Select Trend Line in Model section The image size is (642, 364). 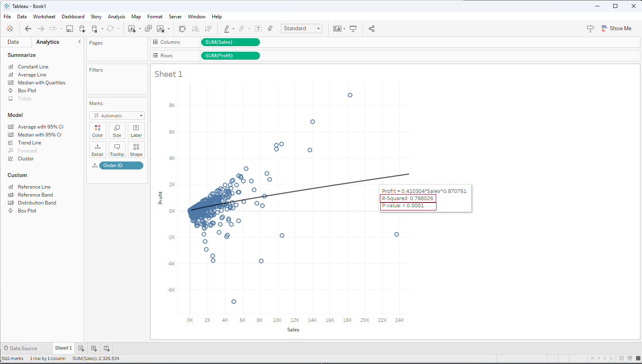[x=29, y=143]
